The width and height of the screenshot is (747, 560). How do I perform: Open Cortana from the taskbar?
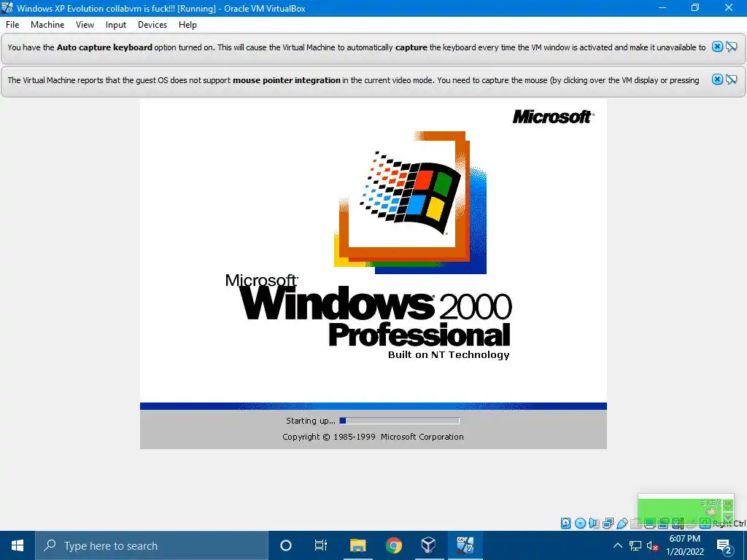point(286,545)
